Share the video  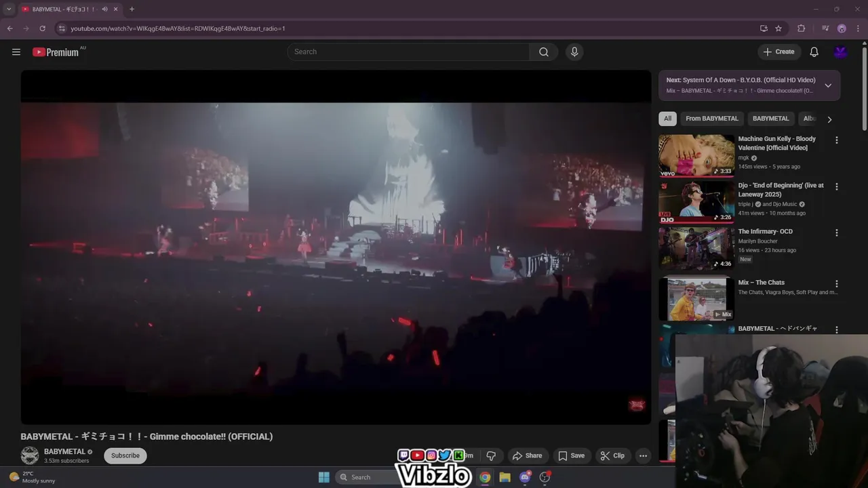(528, 455)
